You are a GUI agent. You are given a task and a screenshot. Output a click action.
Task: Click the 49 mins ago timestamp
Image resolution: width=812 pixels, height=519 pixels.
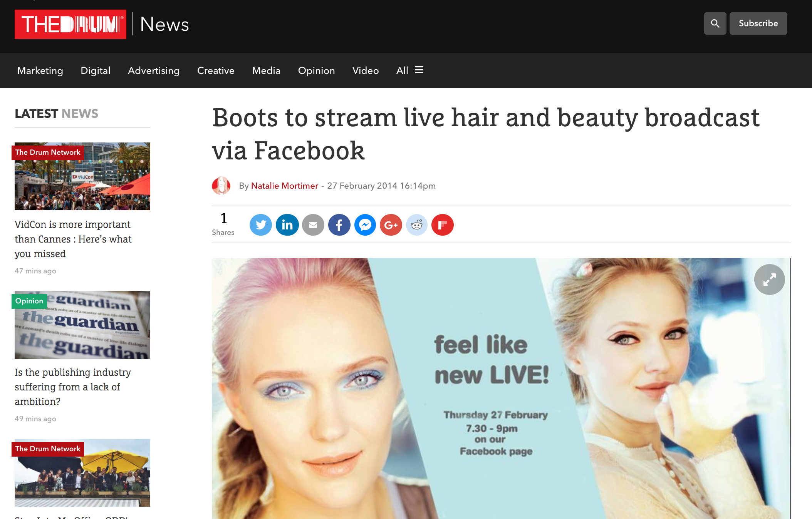[35, 419]
